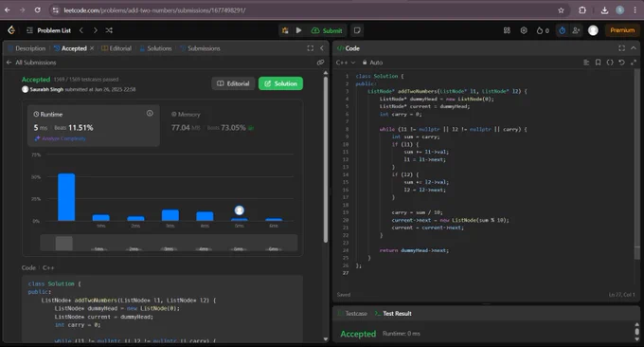Click the tallest blue runtime bar
The height and width of the screenshot is (347, 644).
point(66,197)
